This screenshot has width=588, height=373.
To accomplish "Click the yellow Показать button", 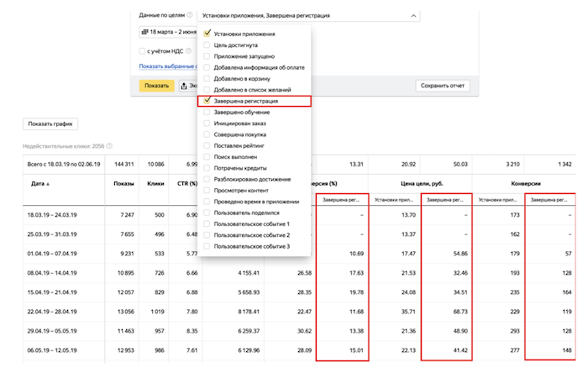I will click(157, 86).
